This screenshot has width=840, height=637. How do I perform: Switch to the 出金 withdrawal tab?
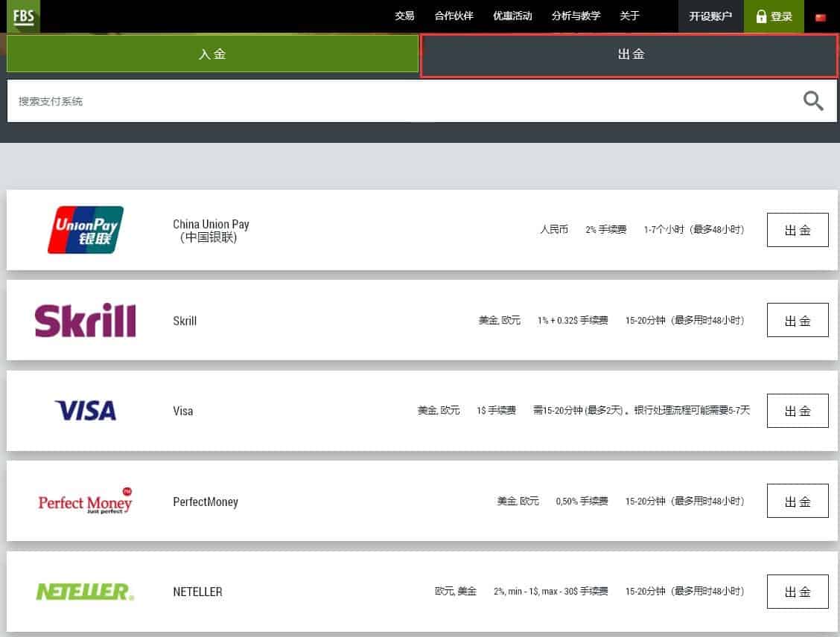pos(629,54)
